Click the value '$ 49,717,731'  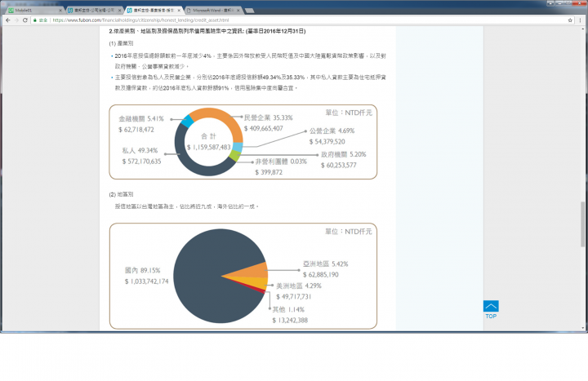pos(294,297)
